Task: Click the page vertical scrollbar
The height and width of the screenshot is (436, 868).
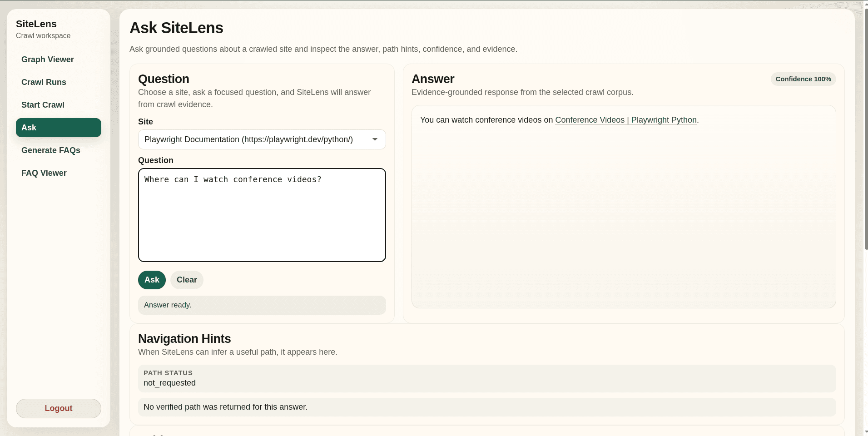Action: point(866,129)
